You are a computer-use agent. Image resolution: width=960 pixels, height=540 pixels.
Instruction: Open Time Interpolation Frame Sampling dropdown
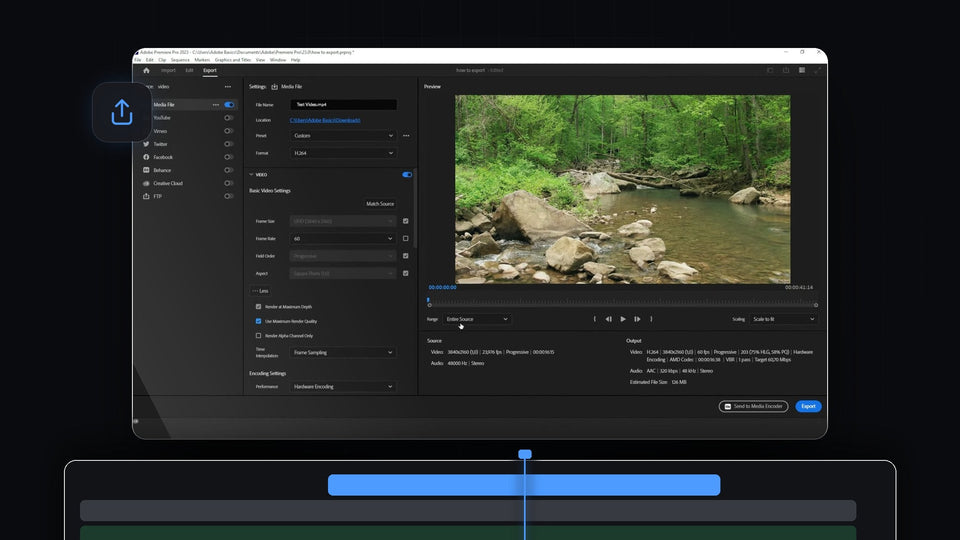click(343, 353)
